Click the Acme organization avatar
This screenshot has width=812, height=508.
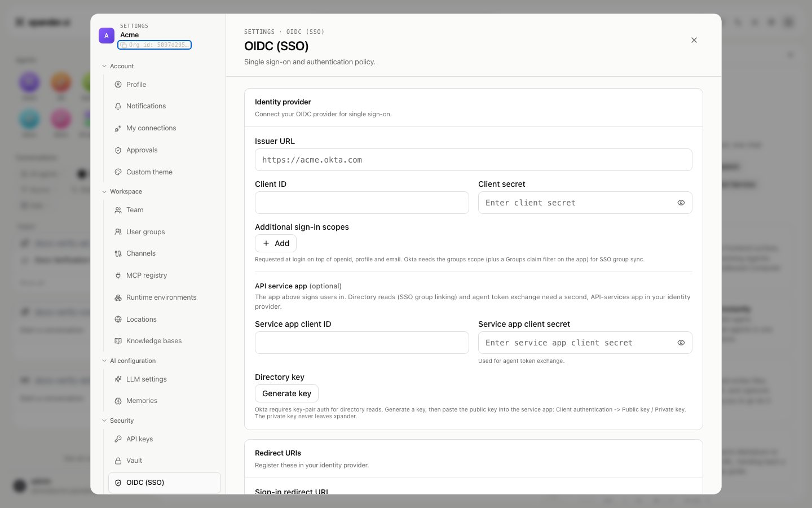107,36
